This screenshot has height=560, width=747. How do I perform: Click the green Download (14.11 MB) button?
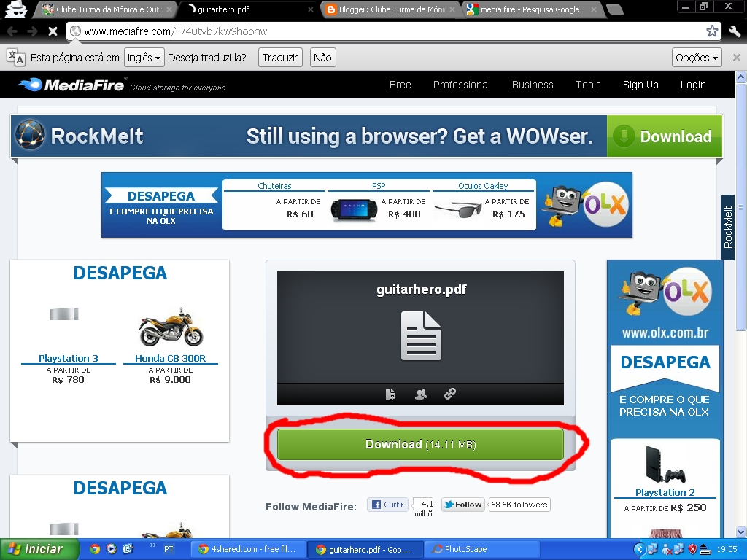(x=420, y=444)
